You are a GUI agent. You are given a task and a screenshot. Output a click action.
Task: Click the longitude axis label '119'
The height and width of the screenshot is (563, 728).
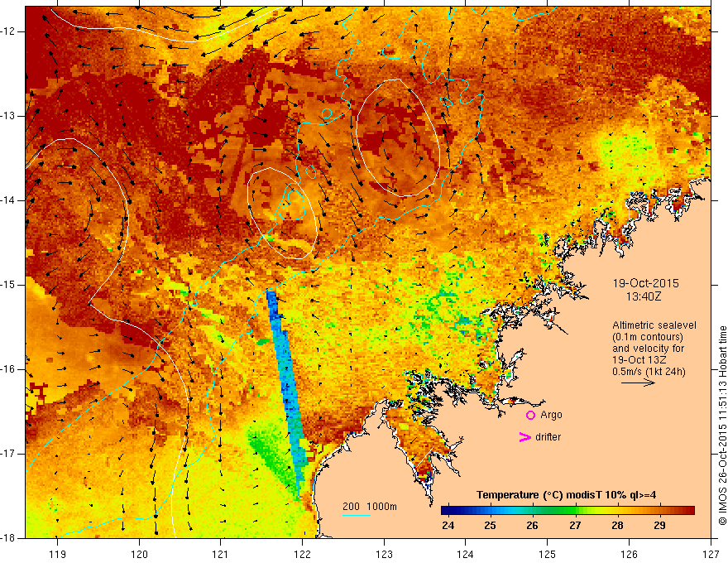(58, 554)
